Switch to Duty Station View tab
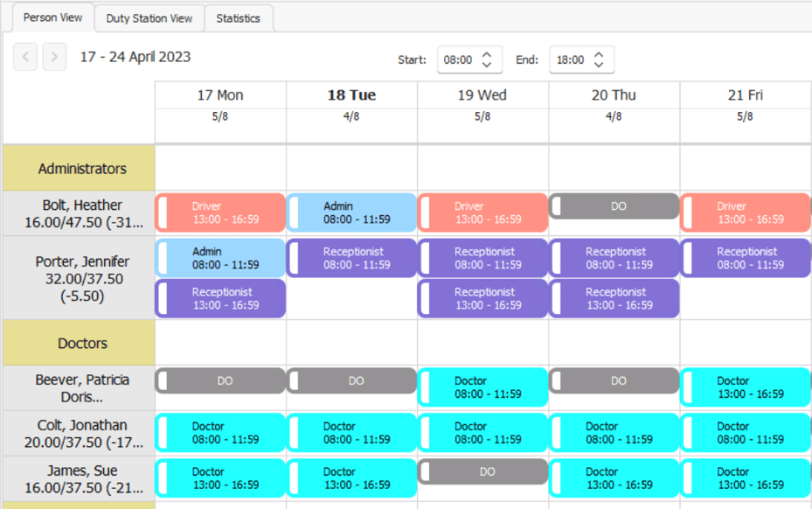This screenshot has width=812, height=509. (x=149, y=18)
